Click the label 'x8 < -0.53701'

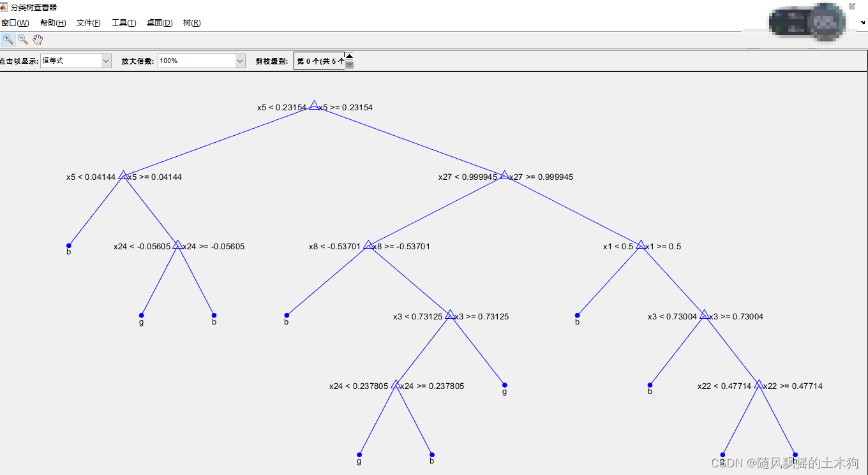click(335, 247)
